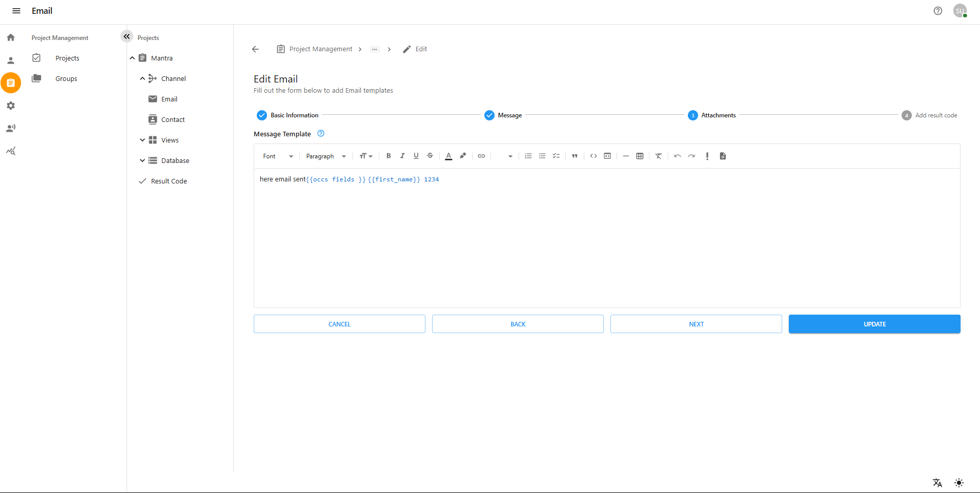
Task: Collapse the Mantra project tree node
Action: (x=132, y=58)
